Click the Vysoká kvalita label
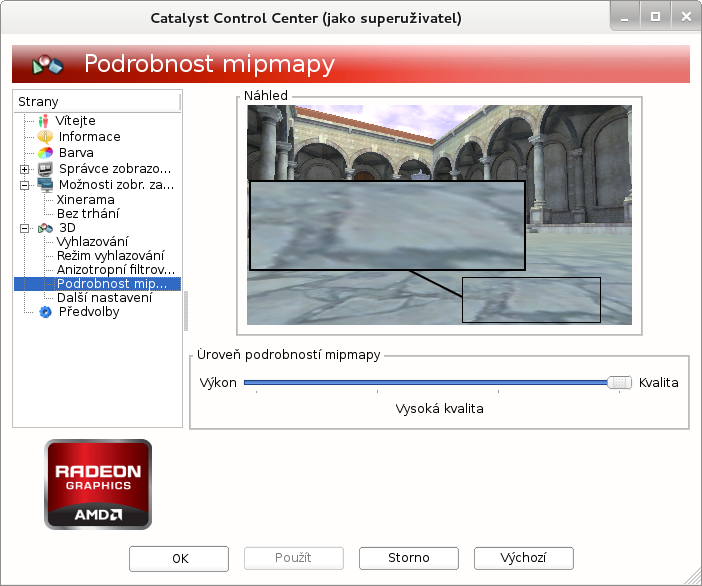Screen dimensions: 702x586 (439, 409)
